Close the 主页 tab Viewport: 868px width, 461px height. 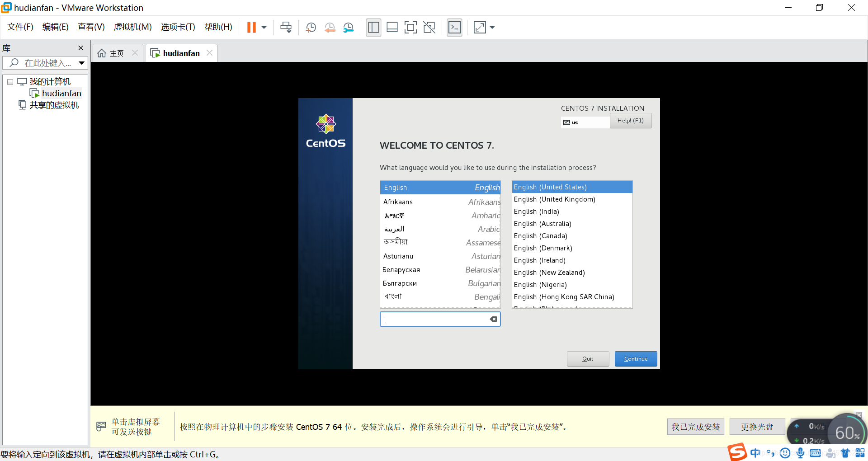point(135,53)
